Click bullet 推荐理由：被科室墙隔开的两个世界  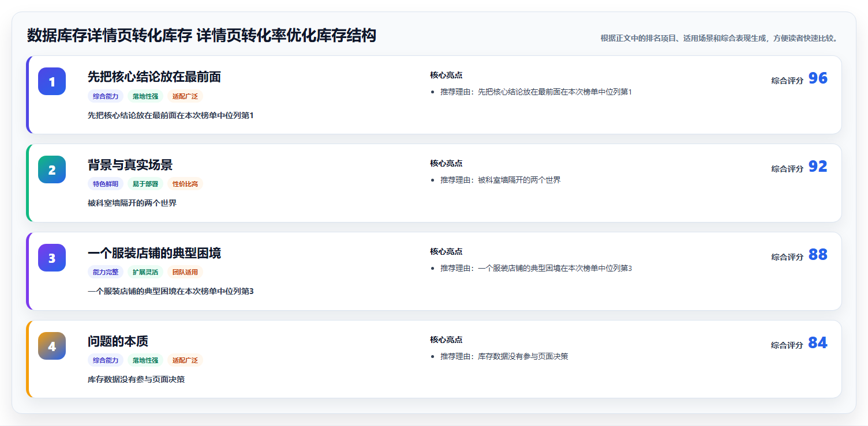pos(500,180)
